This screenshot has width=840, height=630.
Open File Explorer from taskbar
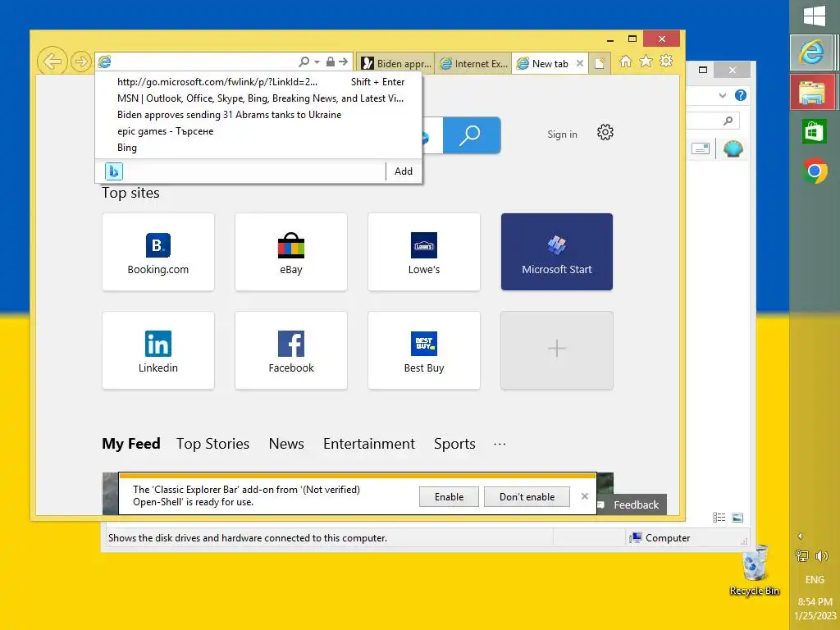tap(812, 92)
